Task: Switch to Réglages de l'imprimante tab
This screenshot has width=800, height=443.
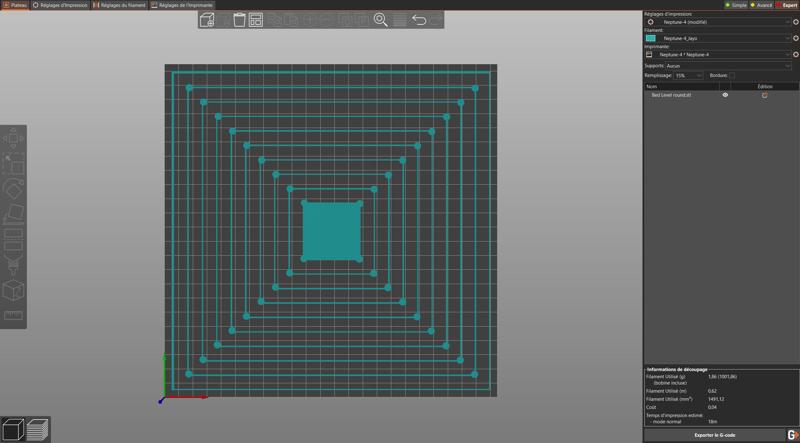Action: point(182,5)
